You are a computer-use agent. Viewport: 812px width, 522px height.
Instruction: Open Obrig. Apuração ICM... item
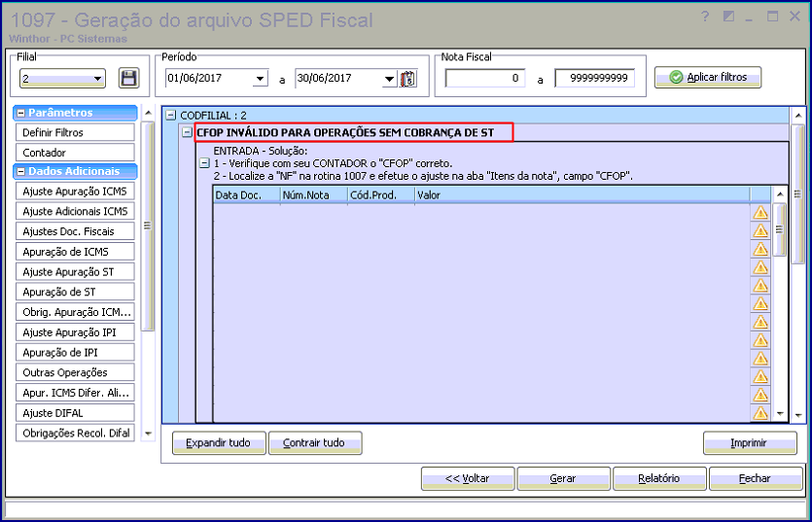[x=75, y=312]
